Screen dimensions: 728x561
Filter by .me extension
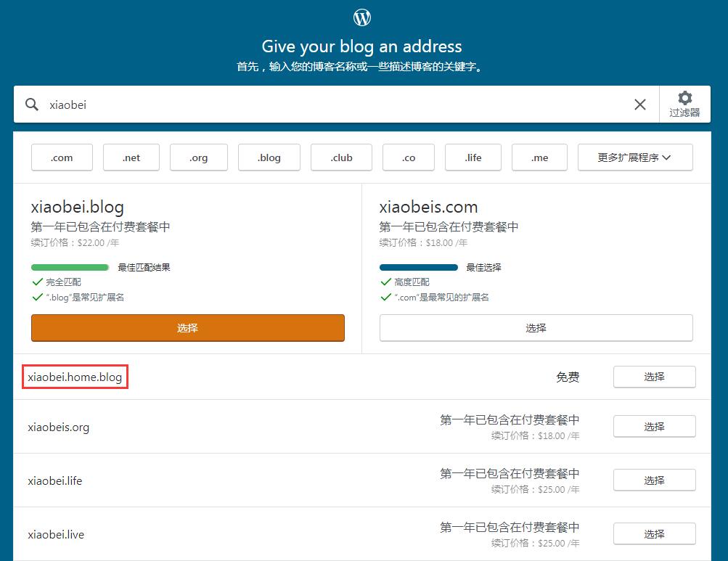tap(539, 157)
